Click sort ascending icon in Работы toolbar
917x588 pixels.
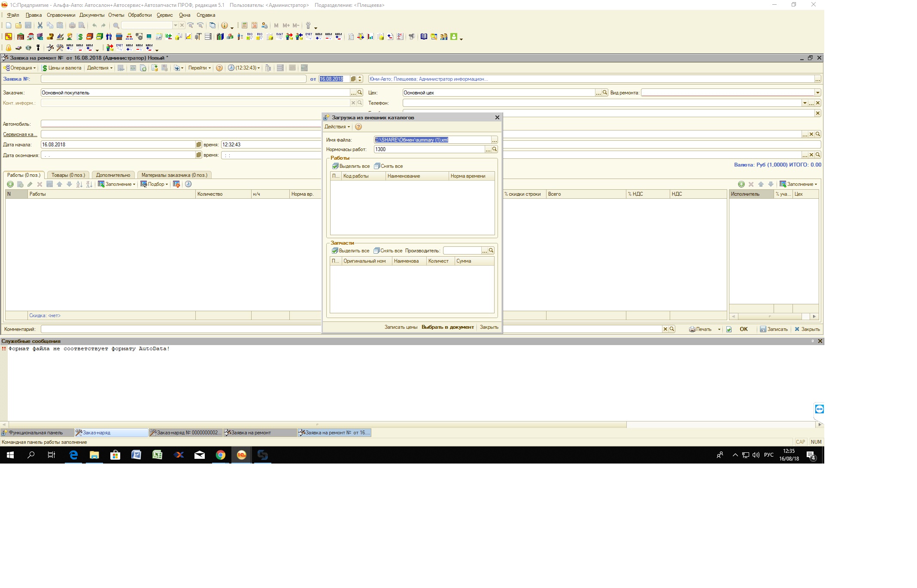pos(79,184)
